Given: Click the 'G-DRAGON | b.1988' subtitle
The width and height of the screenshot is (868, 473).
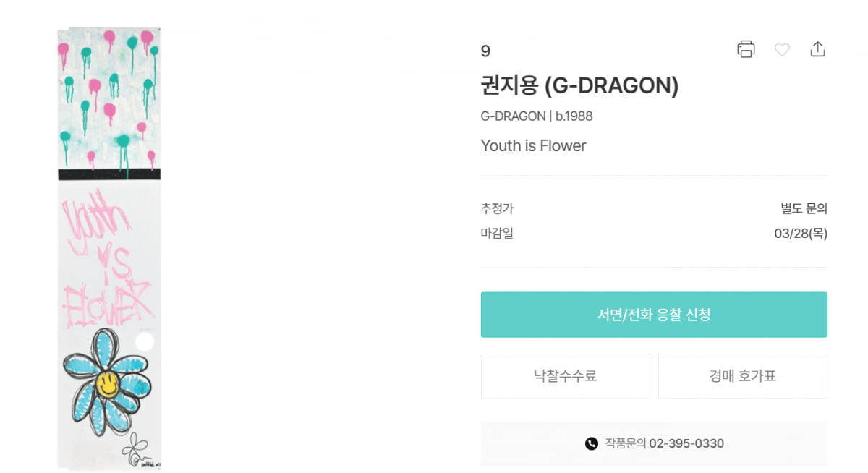Looking at the screenshot, I should [x=536, y=116].
